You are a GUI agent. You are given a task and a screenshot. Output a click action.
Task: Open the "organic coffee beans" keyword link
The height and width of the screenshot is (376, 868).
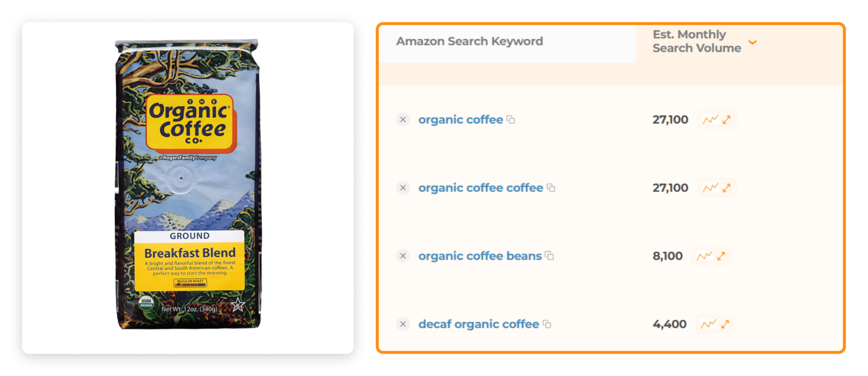478,255
